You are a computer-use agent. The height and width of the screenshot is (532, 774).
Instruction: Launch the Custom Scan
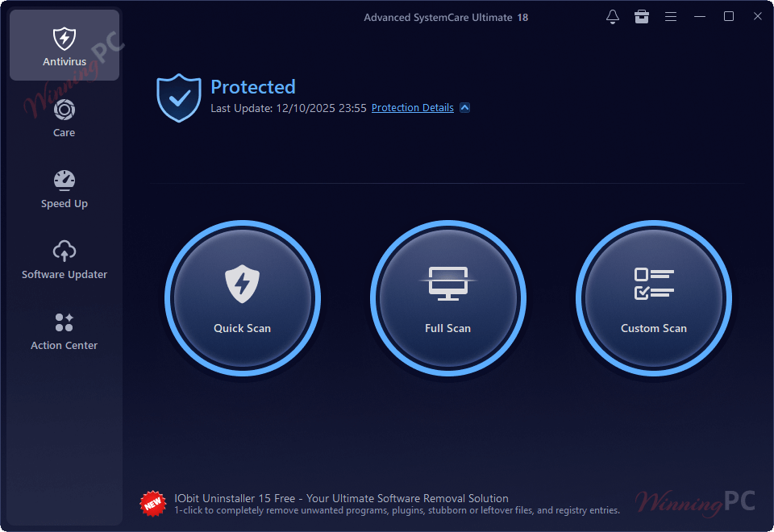point(654,298)
